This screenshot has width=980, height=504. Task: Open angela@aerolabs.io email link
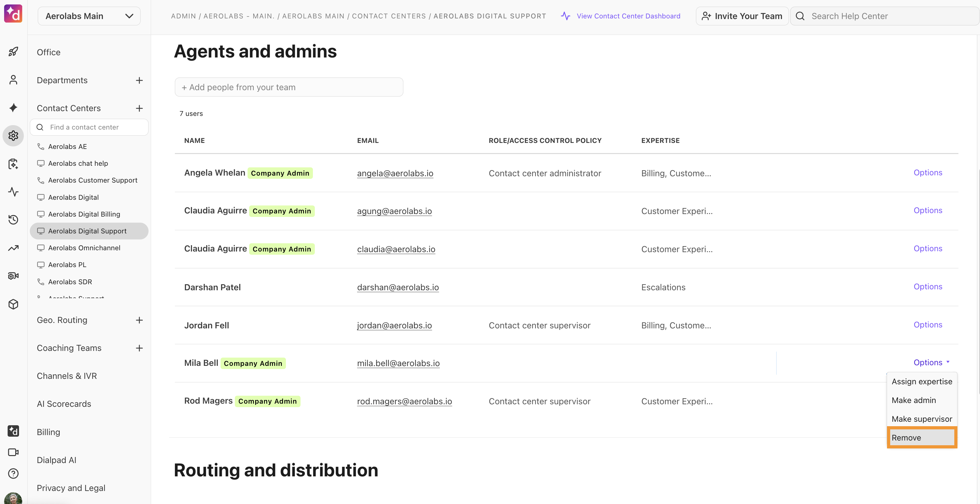click(395, 173)
